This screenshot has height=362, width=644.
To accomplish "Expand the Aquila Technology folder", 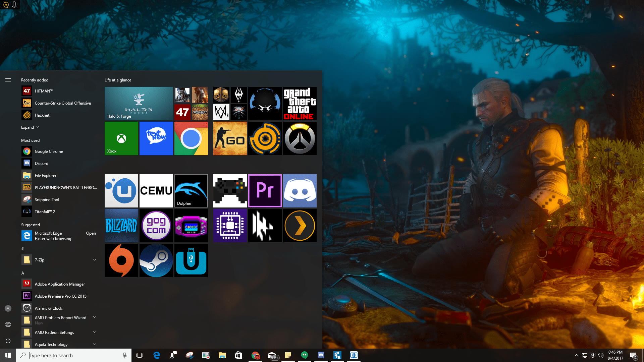I will [x=94, y=344].
